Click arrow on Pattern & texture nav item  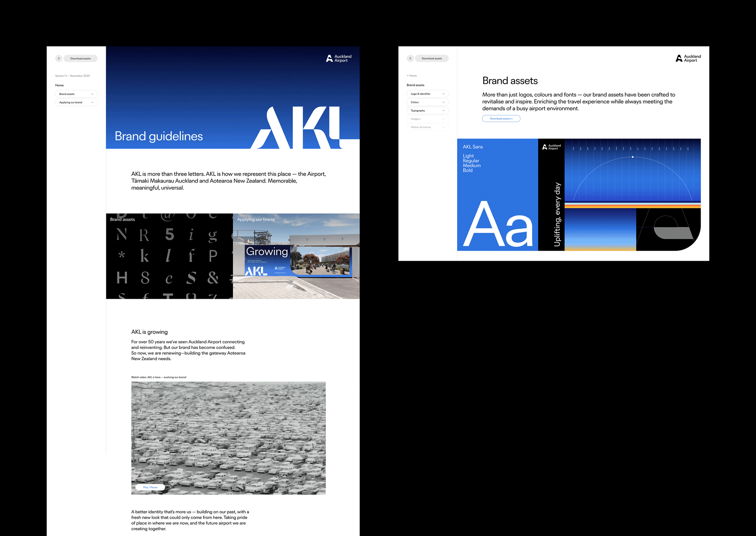click(x=443, y=127)
